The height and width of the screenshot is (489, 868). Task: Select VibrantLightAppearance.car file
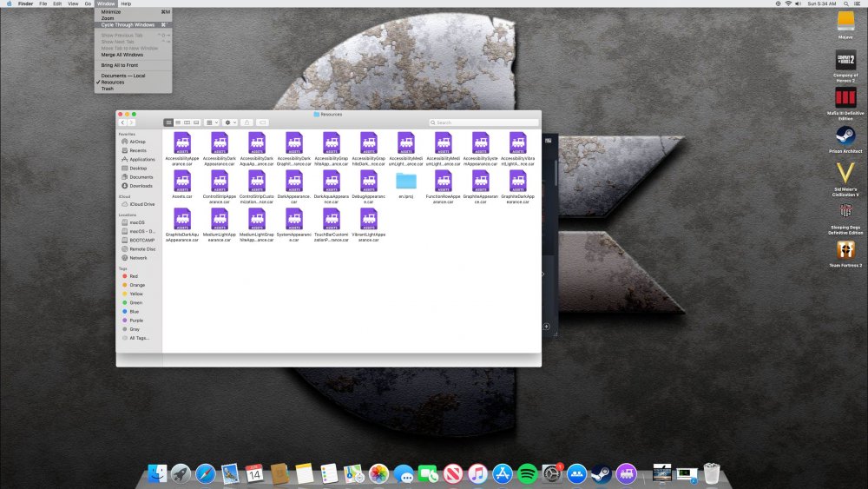tap(369, 219)
